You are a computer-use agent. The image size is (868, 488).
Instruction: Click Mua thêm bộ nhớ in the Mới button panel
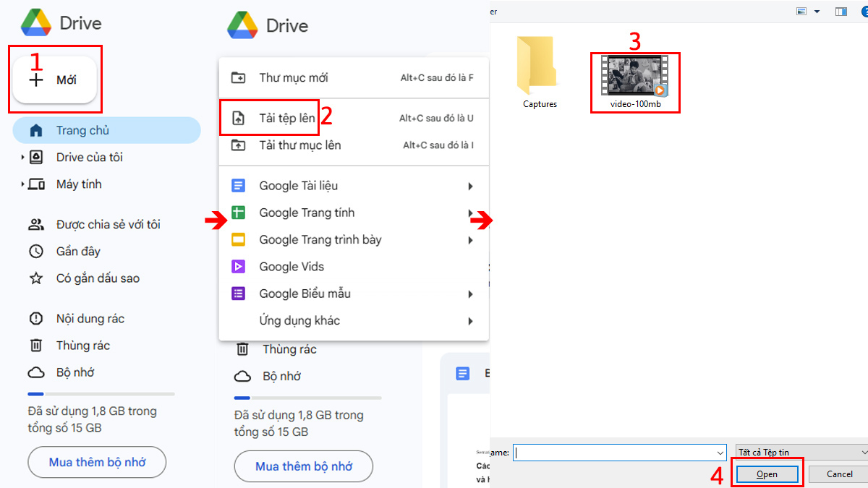point(97,462)
